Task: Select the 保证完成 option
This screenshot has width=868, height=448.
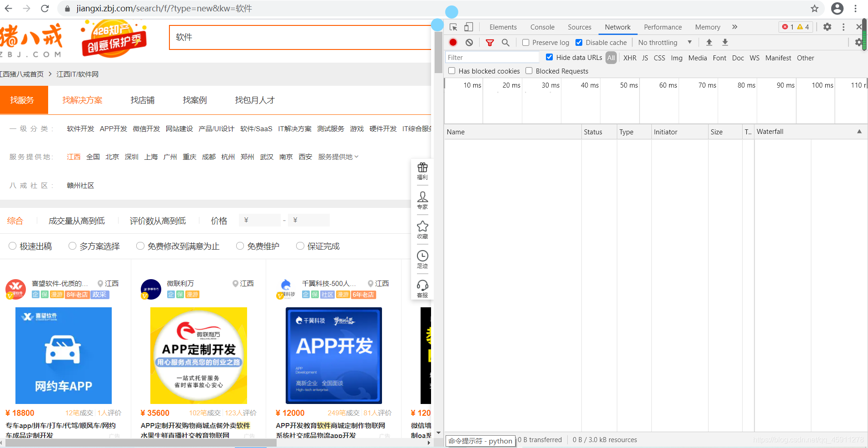Action: 300,246
